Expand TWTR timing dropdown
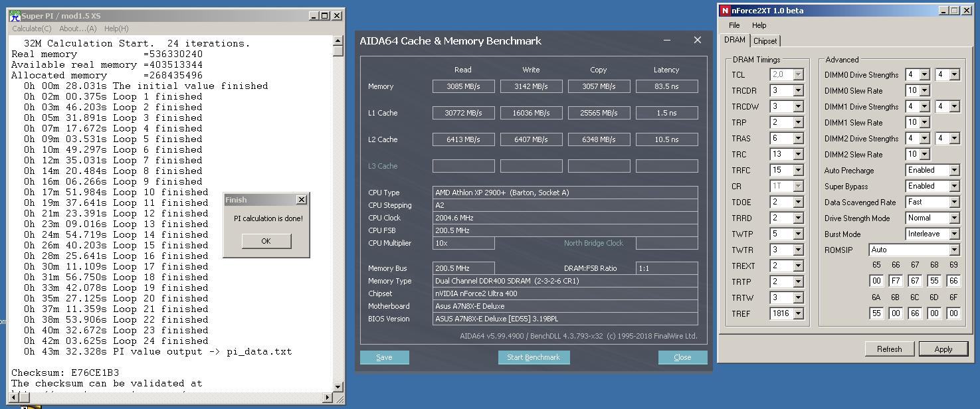Viewport: 980px width, 409px height. click(x=798, y=250)
